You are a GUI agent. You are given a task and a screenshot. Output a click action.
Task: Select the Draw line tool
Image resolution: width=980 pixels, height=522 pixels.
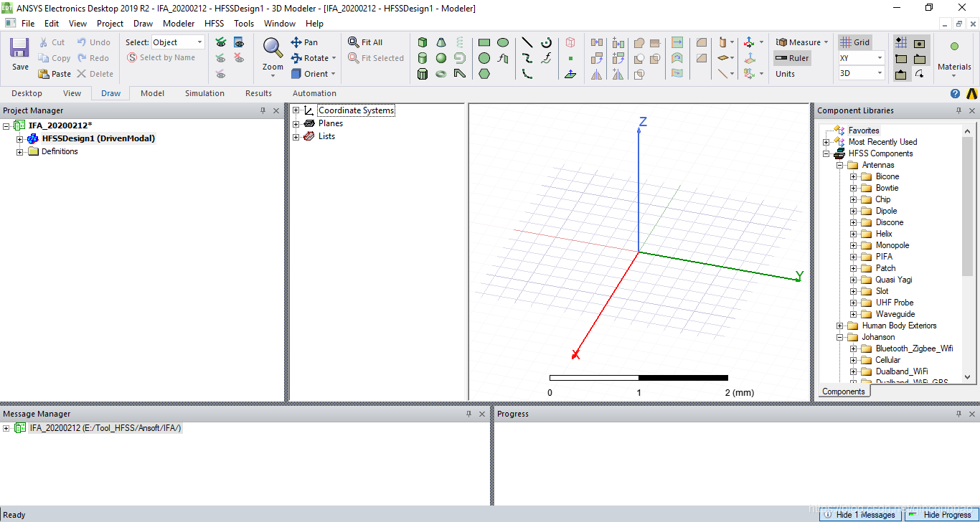(x=527, y=42)
